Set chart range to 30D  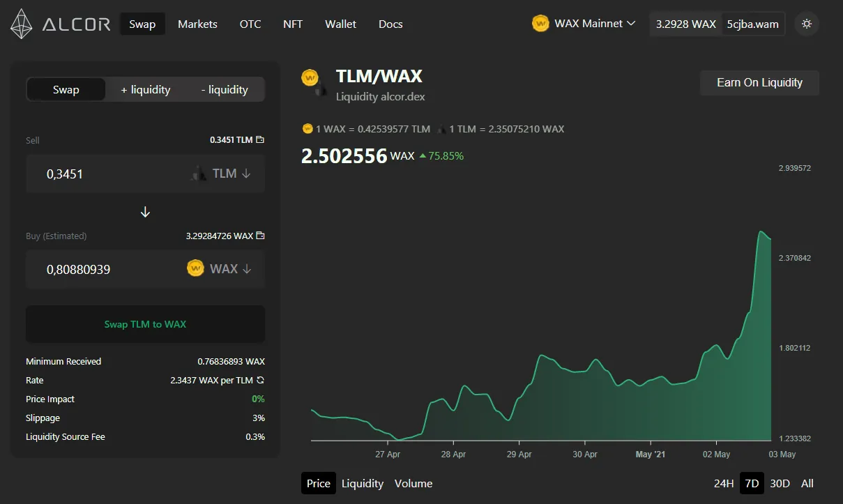click(780, 483)
